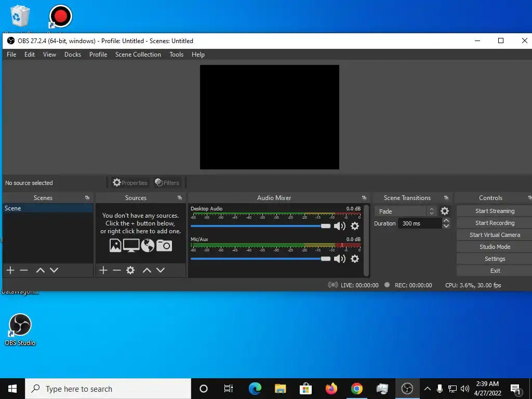
Task: Mute Desktop Audio speaker icon
Action: pyautogui.click(x=340, y=226)
